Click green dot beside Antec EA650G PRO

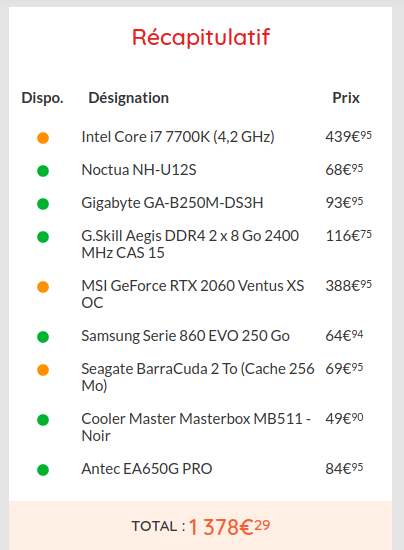click(x=43, y=470)
